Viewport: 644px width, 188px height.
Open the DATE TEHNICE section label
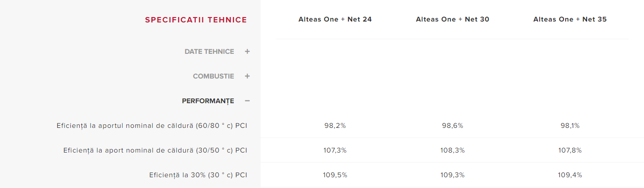(209, 52)
